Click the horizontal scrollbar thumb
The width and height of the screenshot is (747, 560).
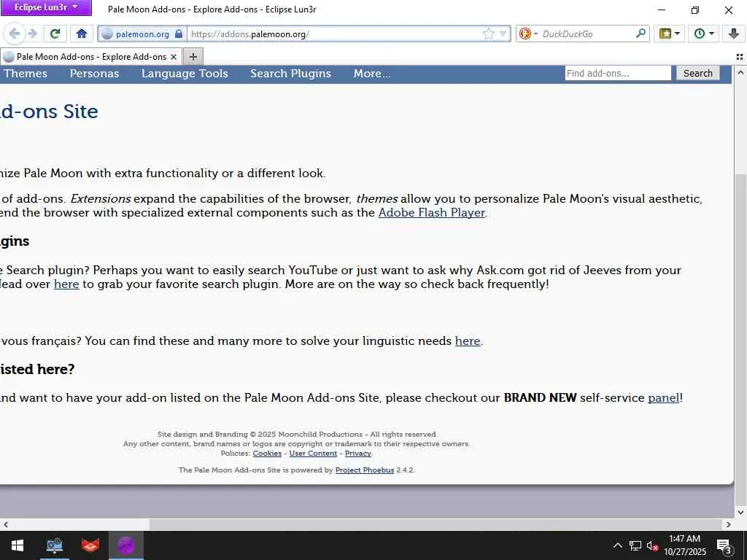click(x=436, y=524)
